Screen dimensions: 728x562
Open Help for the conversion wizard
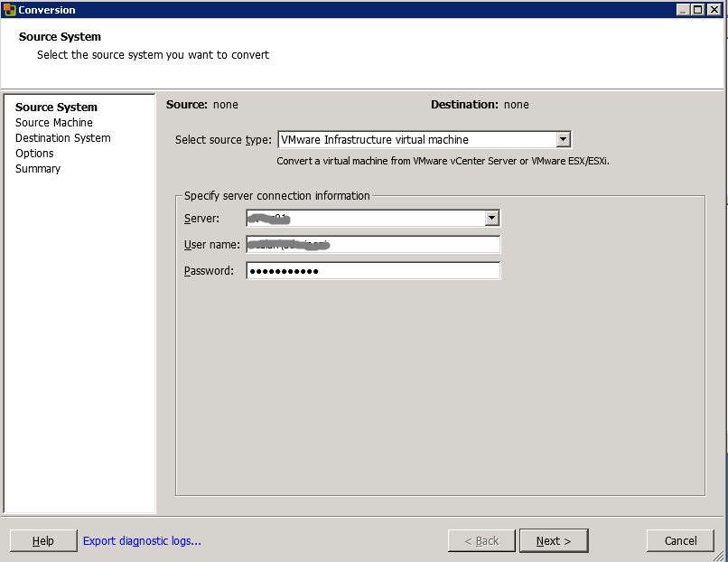(43, 540)
